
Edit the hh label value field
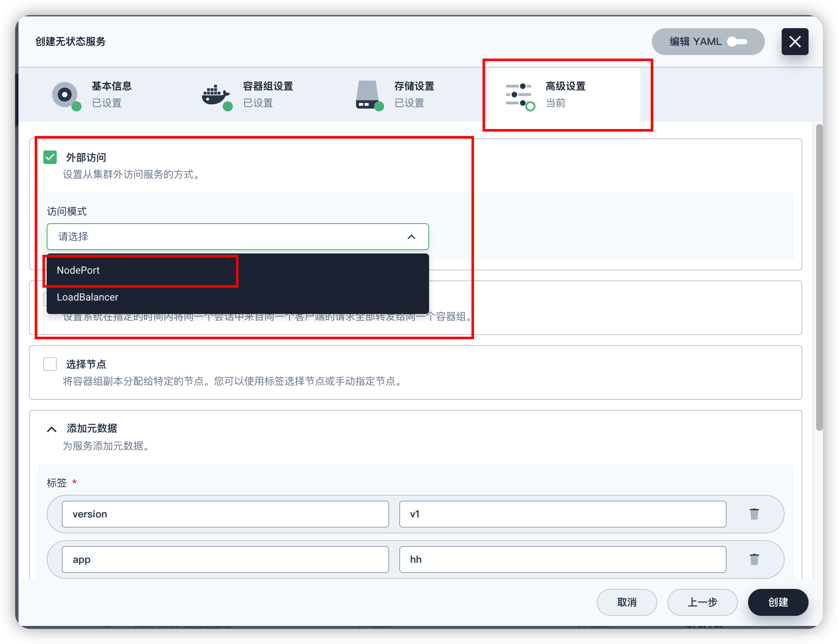563,560
